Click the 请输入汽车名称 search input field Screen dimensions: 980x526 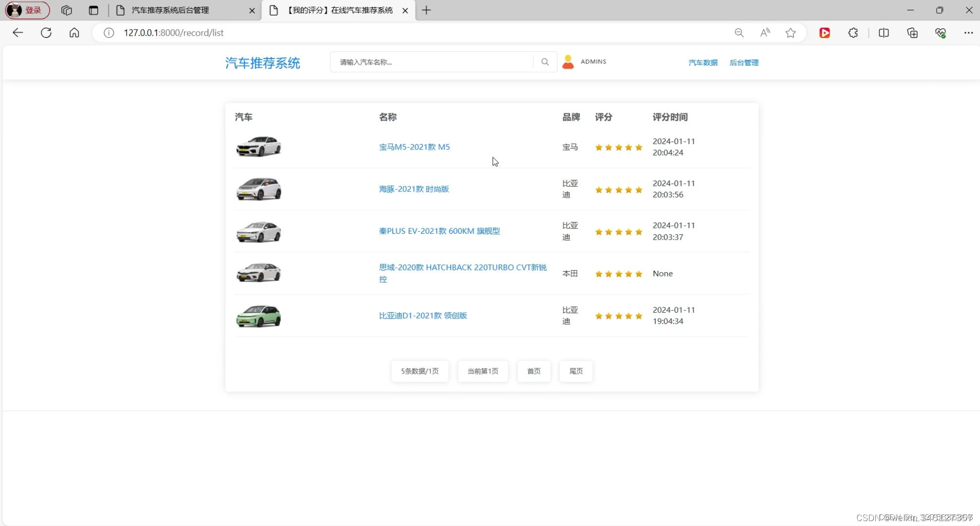(x=429, y=62)
